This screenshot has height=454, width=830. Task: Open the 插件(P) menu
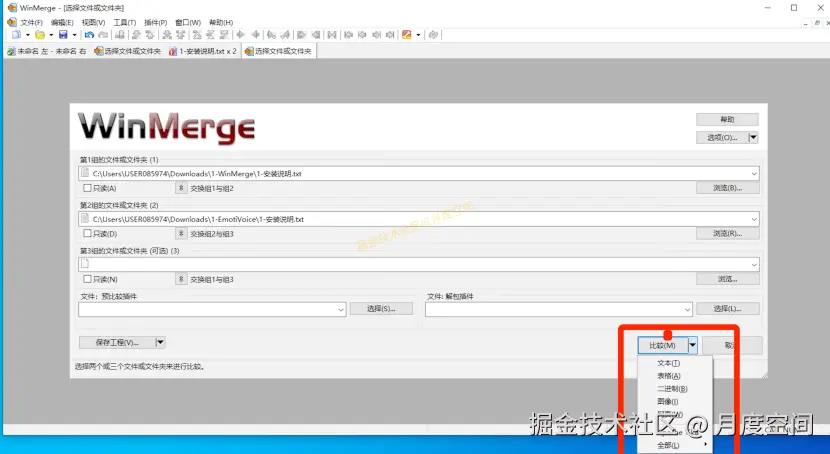[x=156, y=22]
